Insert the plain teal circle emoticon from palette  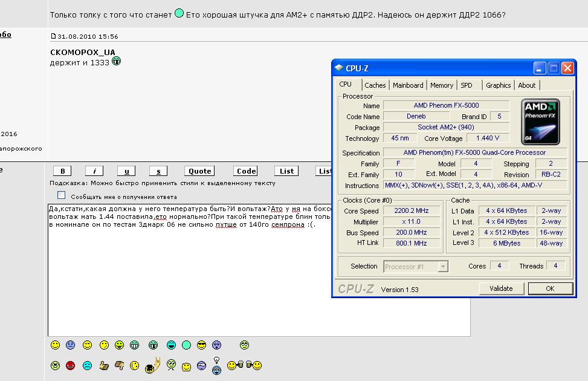(x=186, y=345)
